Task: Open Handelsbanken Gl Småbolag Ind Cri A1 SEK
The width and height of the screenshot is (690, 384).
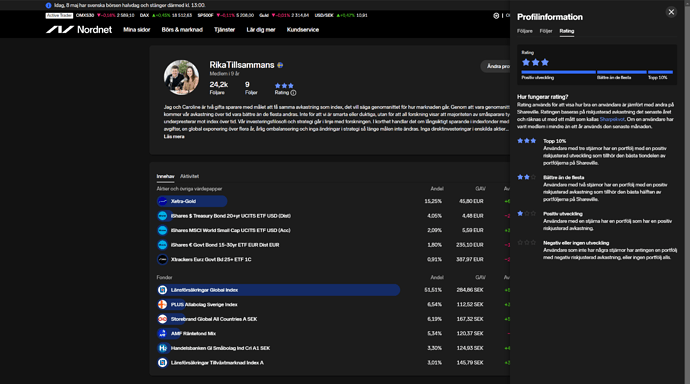Action: point(220,348)
